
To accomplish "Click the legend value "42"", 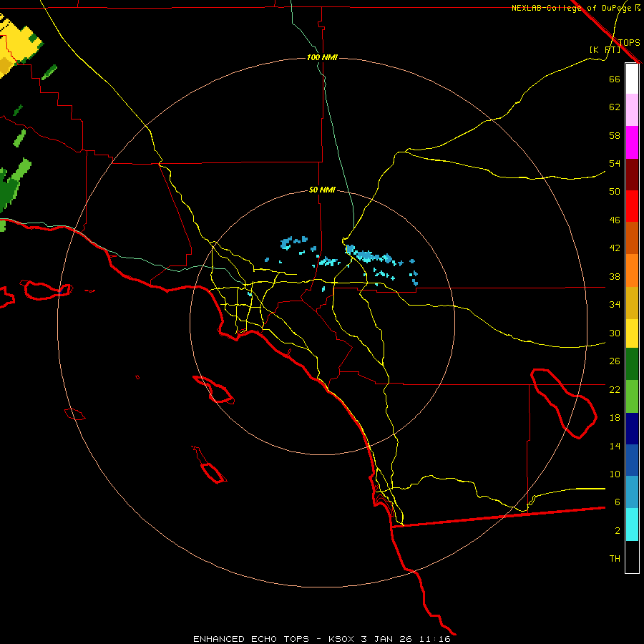I will pos(615,248).
